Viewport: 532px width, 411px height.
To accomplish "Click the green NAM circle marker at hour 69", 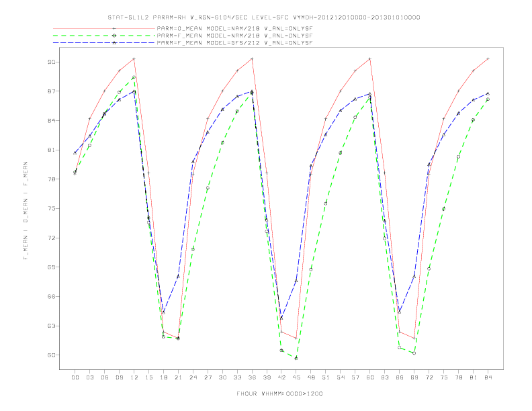I will pos(414,353).
